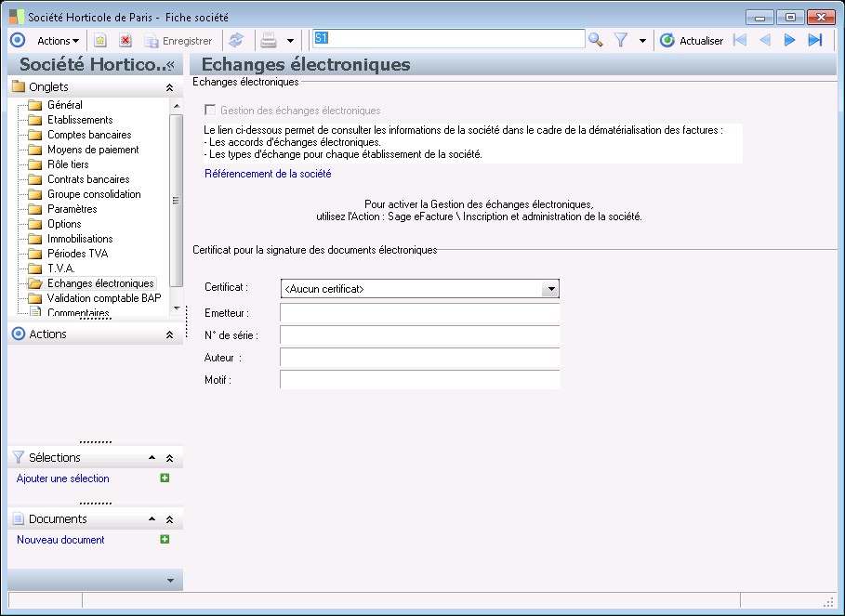Collapse the Sélections panel double chevron

(169, 458)
